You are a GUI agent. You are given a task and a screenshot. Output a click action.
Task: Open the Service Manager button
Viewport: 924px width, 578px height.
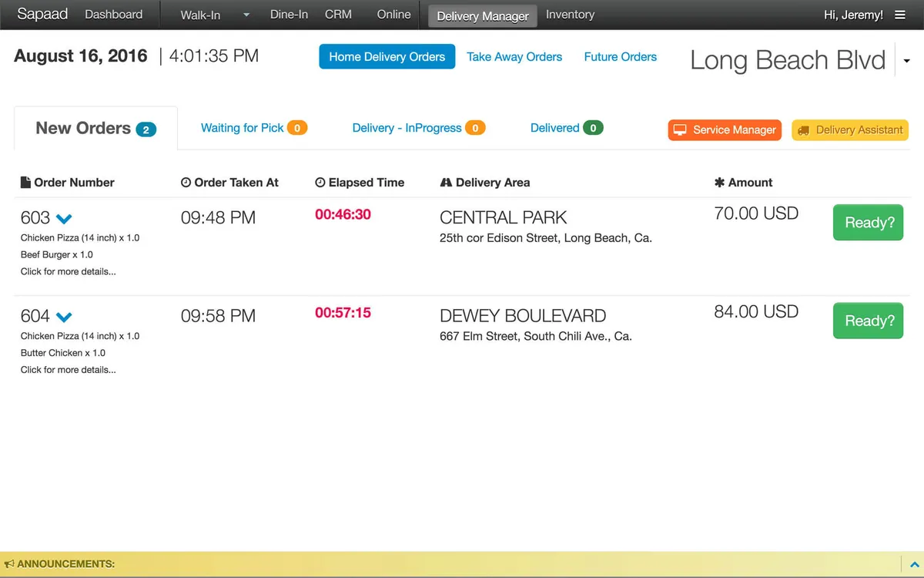(725, 130)
